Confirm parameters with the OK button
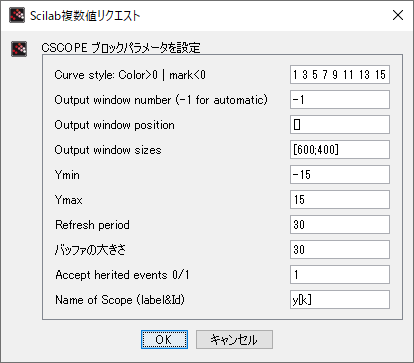This screenshot has height=363, width=414. (164, 339)
